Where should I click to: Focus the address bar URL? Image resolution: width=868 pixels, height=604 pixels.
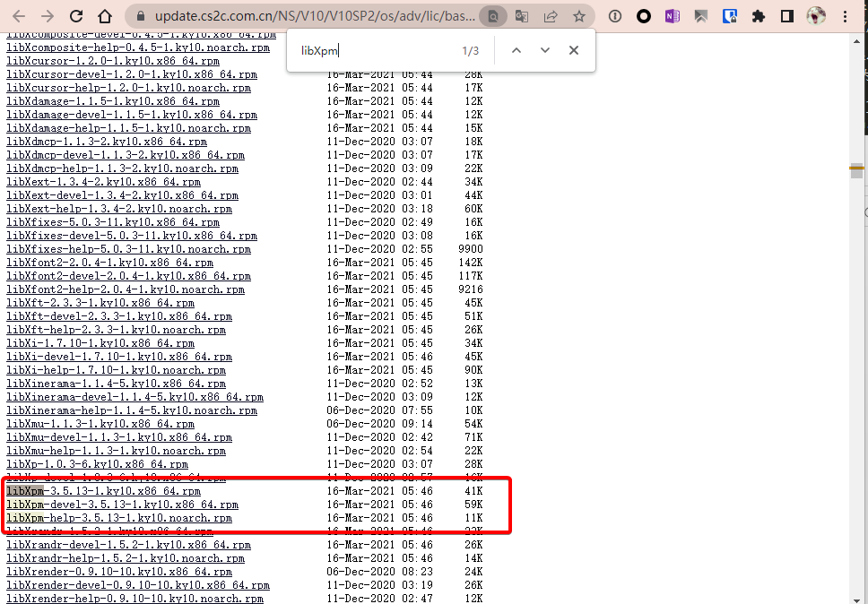315,17
